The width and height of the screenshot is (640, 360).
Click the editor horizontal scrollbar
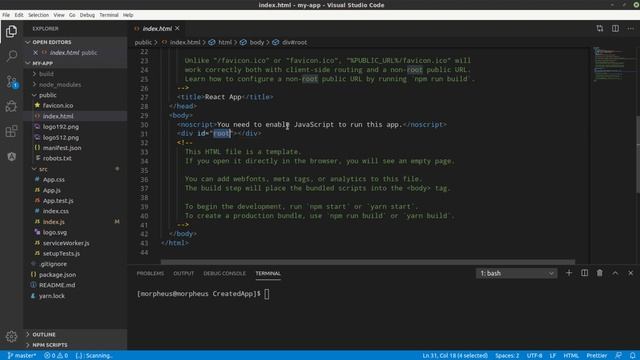coord(368,262)
